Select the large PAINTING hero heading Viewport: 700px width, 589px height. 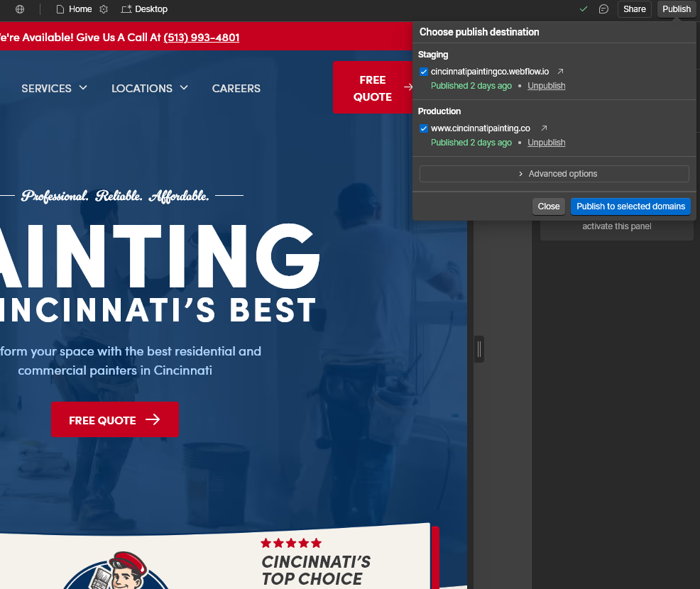(158, 257)
